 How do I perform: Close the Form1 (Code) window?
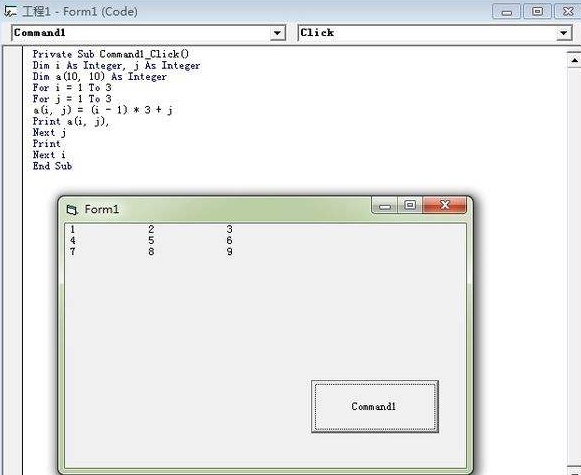pos(567,11)
